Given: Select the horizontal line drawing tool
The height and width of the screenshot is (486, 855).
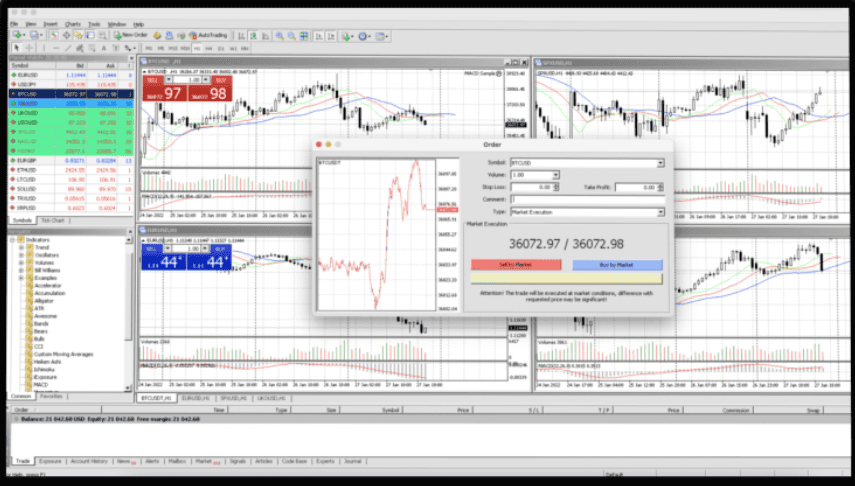Looking at the screenshot, I should tap(56, 48).
